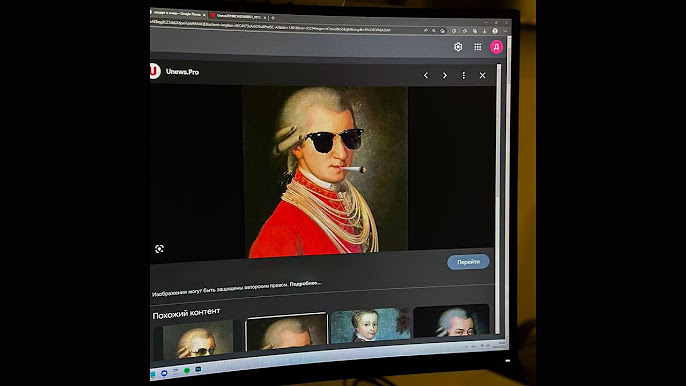Close the image preview panel

[x=483, y=75]
